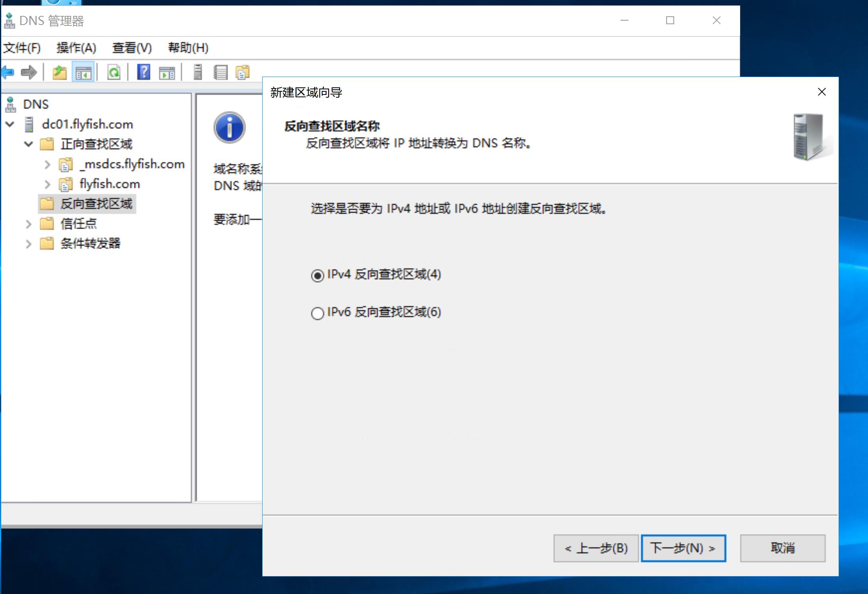Click the blue information icon in details pane
The height and width of the screenshot is (594, 868).
tap(230, 127)
